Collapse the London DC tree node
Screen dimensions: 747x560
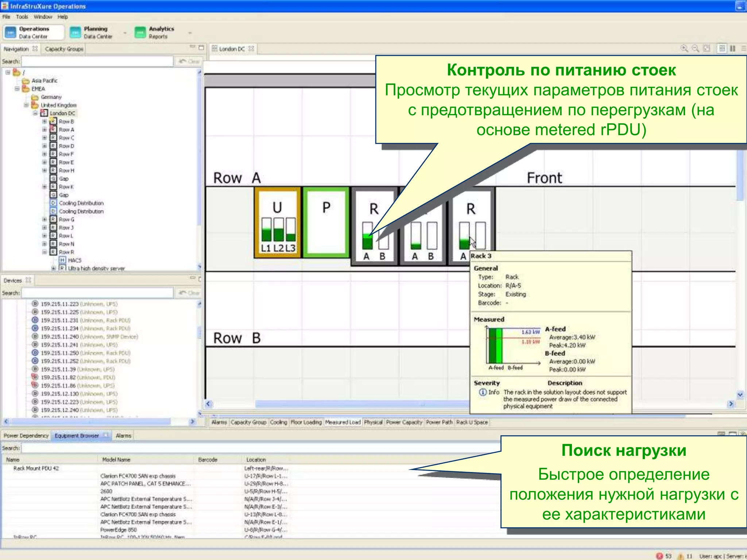tap(35, 113)
